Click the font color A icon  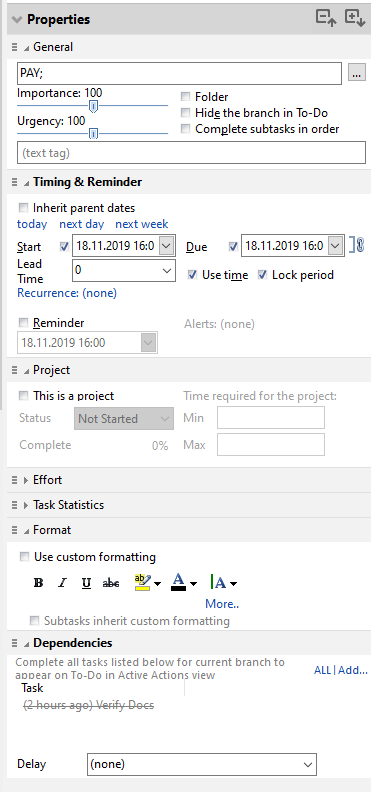click(x=179, y=583)
